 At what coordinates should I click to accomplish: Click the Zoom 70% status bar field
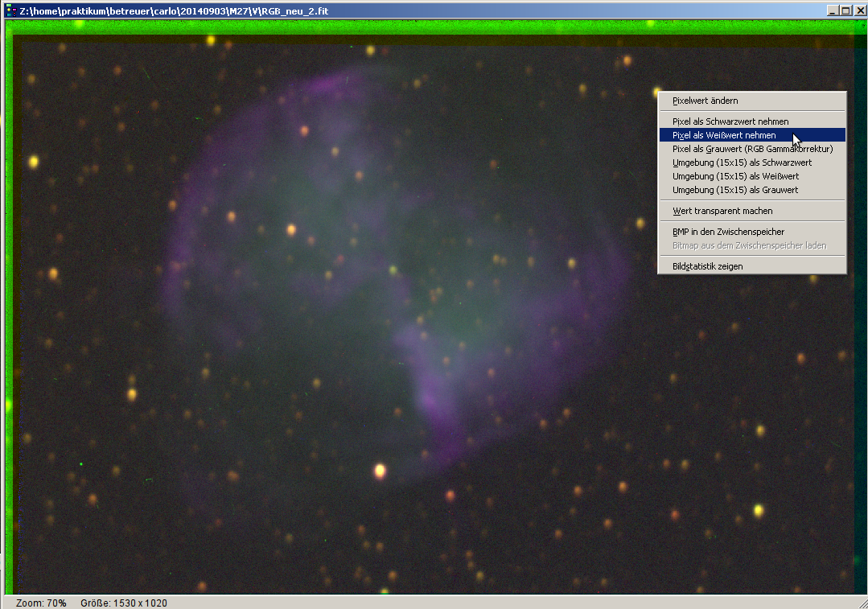pos(40,603)
